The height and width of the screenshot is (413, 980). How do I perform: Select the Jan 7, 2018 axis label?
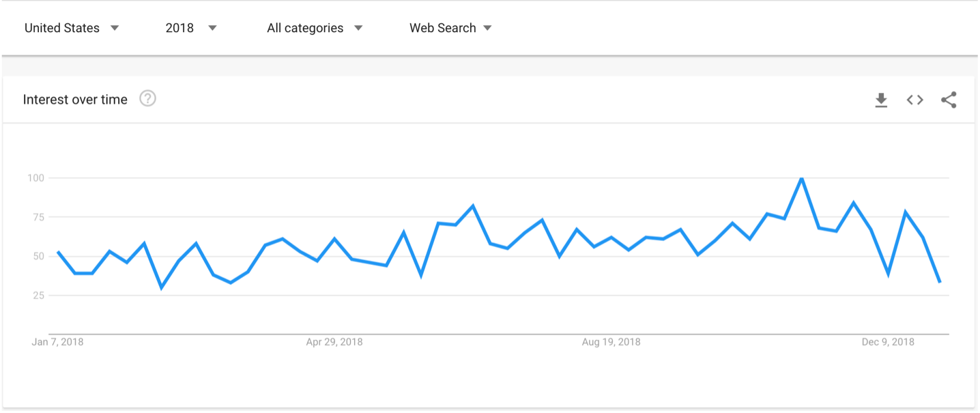point(57,342)
